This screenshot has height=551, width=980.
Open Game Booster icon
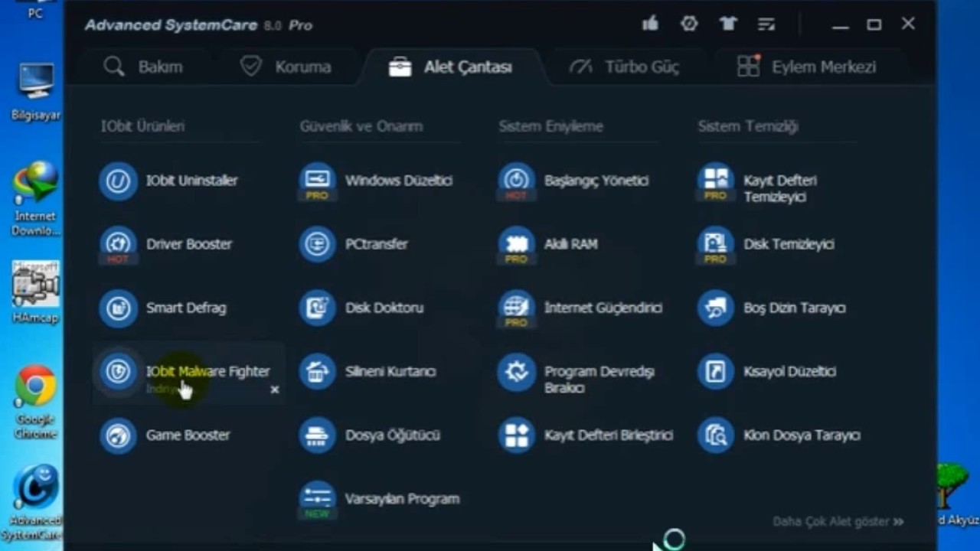coord(118,435)
